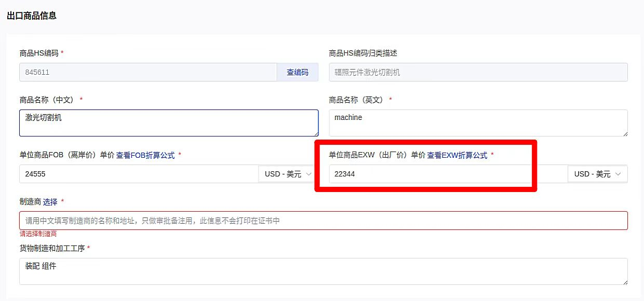Click the 出口商品信息 section heading
The width and height of the screenshot is (644, 301).
tap(32, 16)
